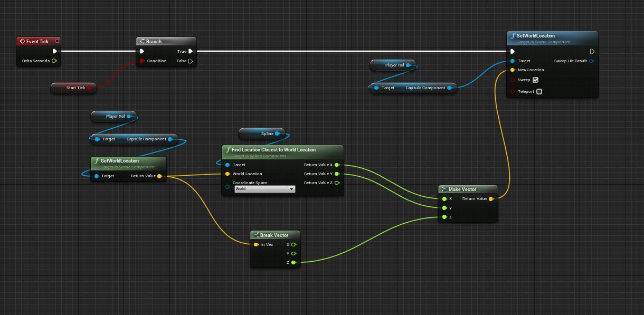Click the Condition input pin on the Branch node
The height and width of the screenshot is (315, 644).
pos(143,61)
